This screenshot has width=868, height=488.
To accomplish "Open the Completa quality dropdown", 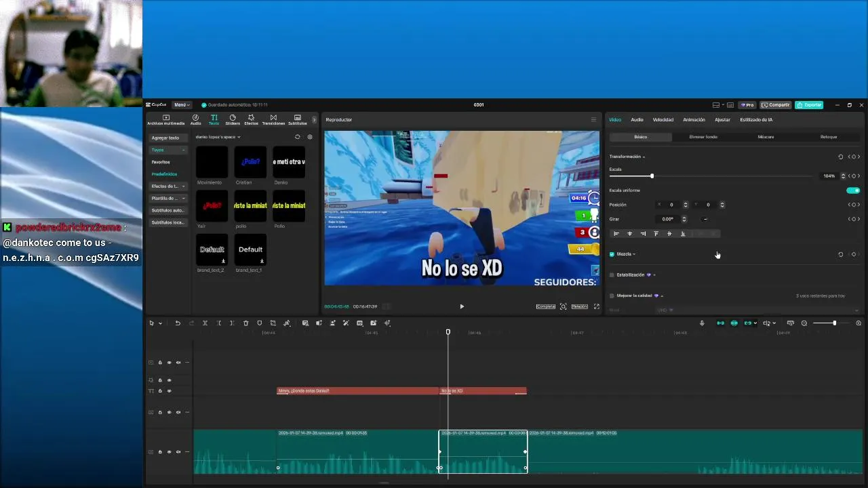I will tap(546, 306).
